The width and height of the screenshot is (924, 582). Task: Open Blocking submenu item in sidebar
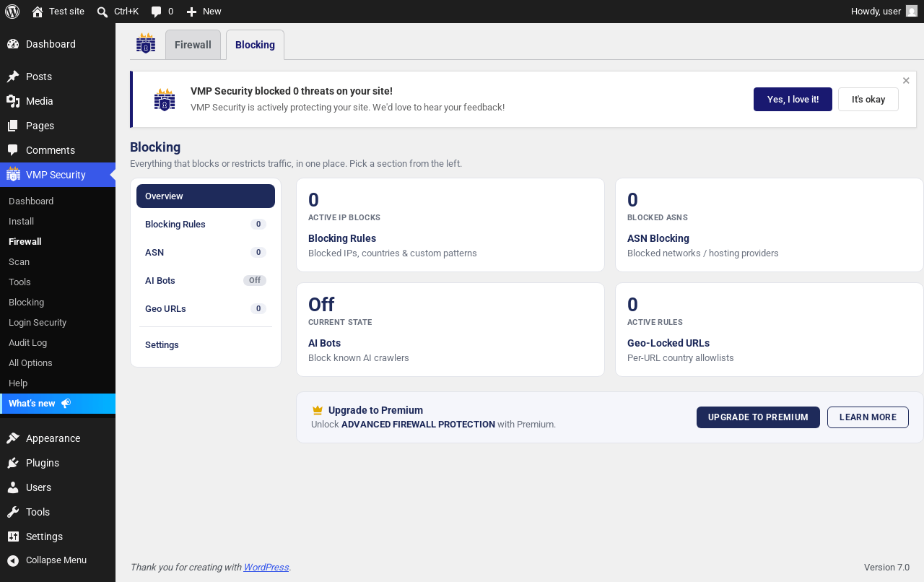pos(58,302)
